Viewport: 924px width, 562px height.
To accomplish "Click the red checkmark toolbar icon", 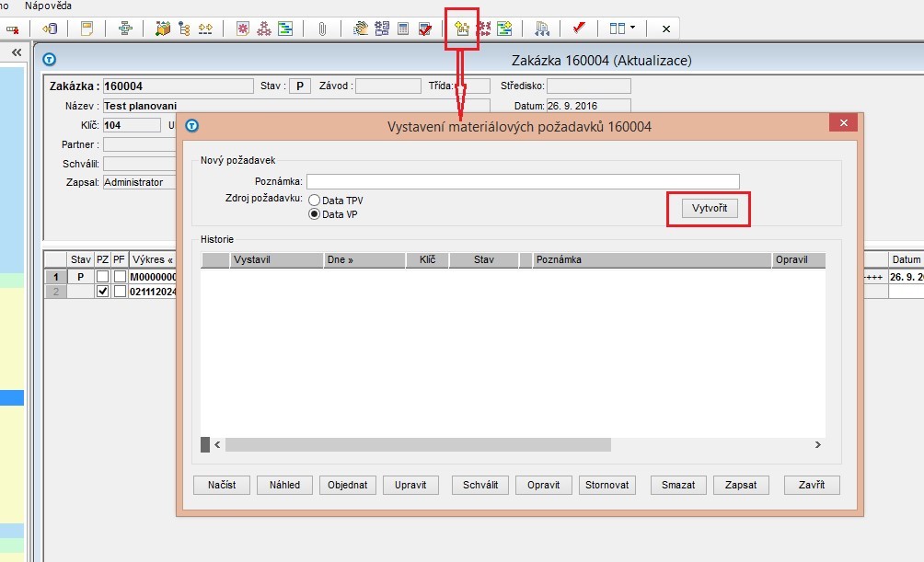I will click(579, 28).
